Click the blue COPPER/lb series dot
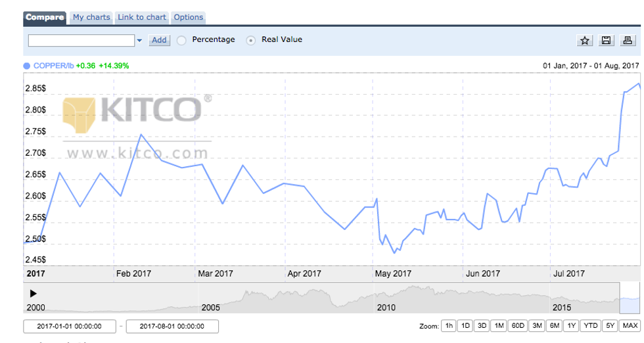644x343 pixels. 27,66
